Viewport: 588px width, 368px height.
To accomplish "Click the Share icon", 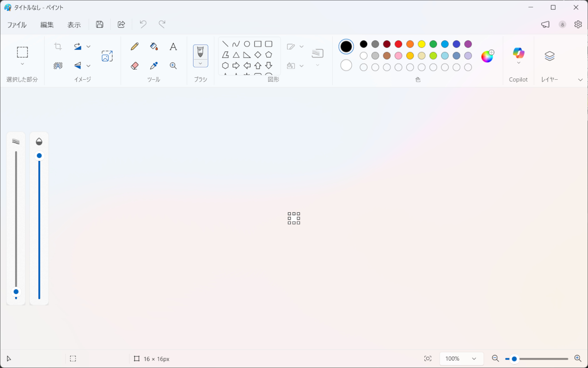I will [122, 24].
